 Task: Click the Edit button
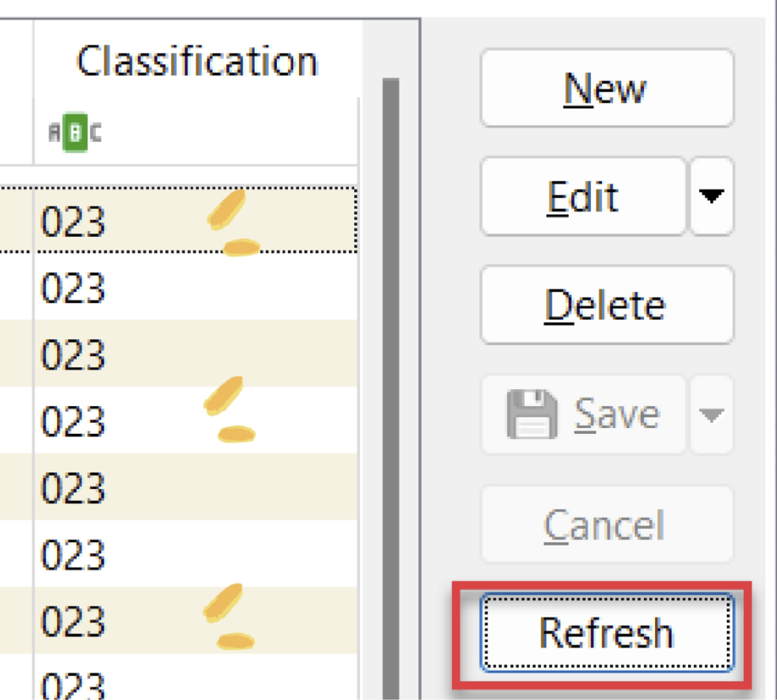[x=583, y=196]
